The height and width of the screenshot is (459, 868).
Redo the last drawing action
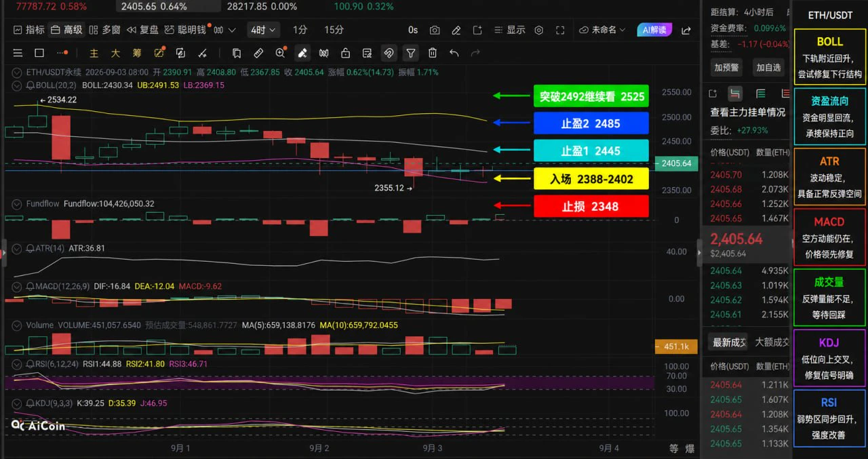tap(475, 53)
